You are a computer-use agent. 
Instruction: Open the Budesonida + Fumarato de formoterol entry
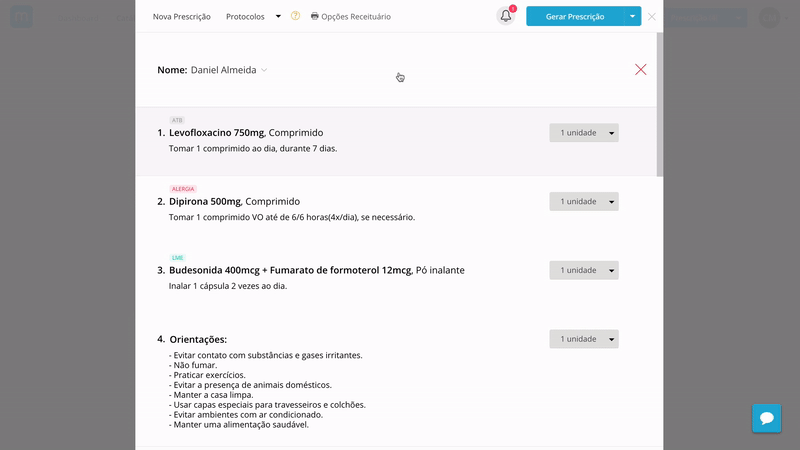click(x=316, y=270)
